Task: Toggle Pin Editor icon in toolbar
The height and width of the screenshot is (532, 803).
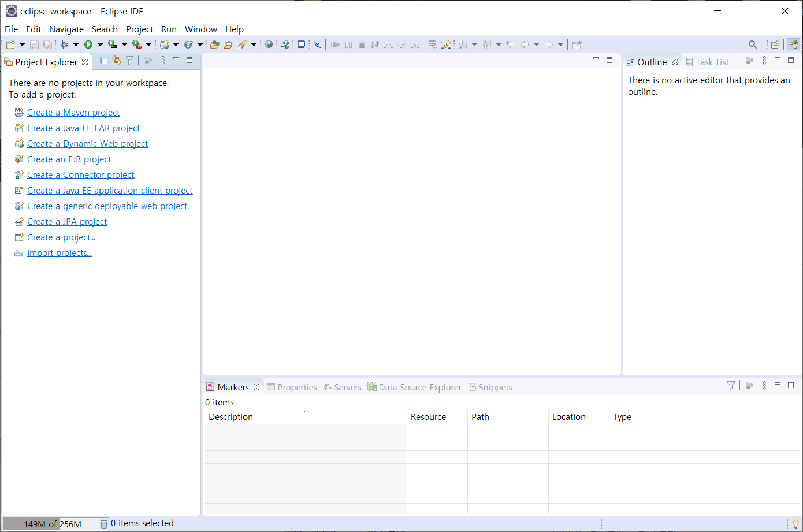Action: point(577,44)
